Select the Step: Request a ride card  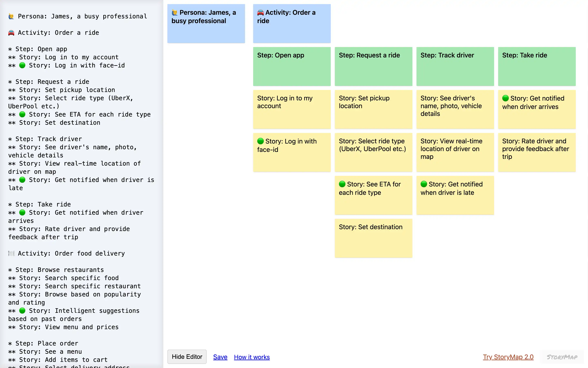373,66
